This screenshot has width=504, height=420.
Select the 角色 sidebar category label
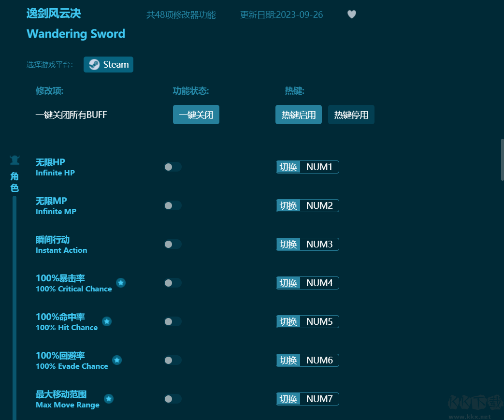tap(14, 182)
